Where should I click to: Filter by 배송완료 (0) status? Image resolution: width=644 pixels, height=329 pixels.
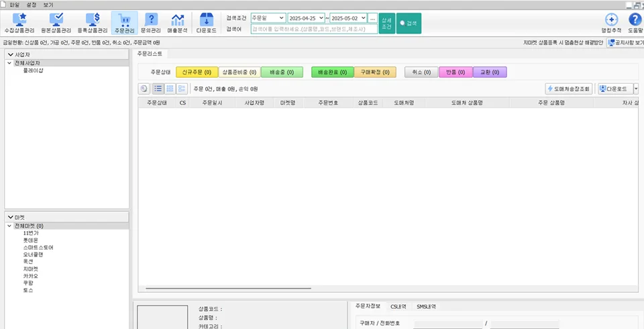pyautogui.click(x=333, y=72)
